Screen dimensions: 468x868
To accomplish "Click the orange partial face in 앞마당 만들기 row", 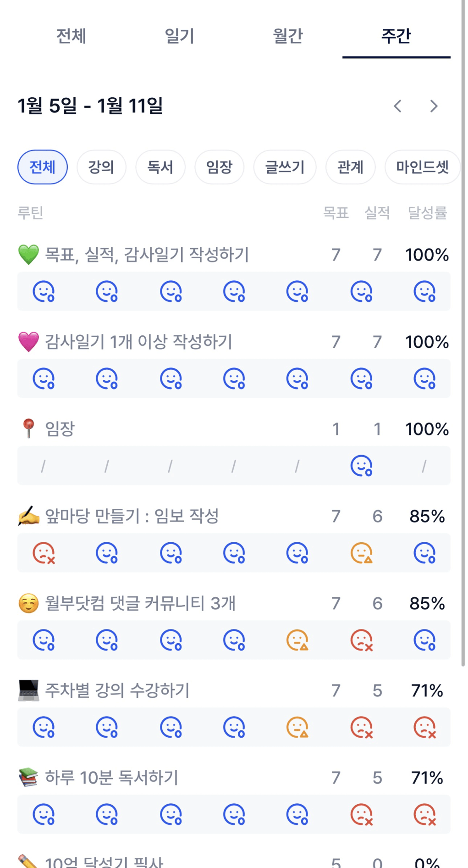I will coord(361,553).
